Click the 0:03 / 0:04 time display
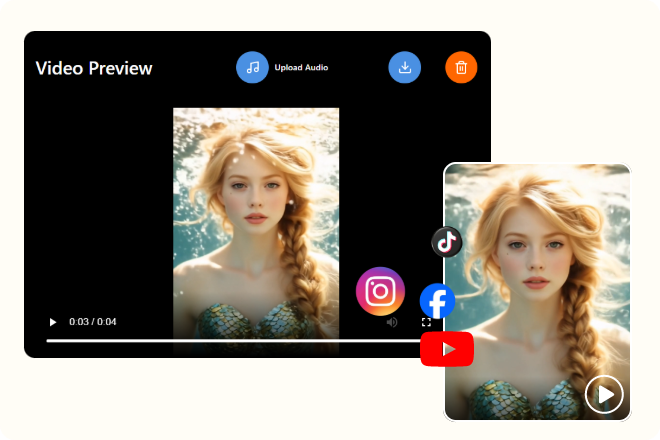660x440 pixels. click(93, 322)
